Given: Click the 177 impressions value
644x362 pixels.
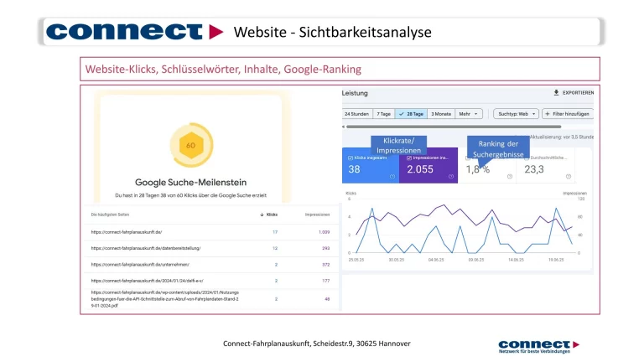Looking at the screenshot, I should 325,281.
